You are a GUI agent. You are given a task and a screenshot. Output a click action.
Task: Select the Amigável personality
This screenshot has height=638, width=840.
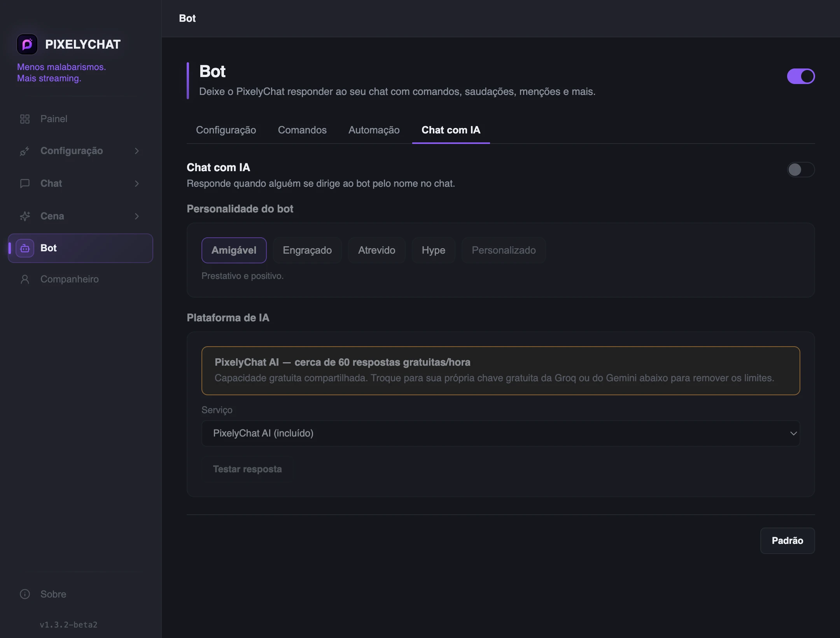[x=234, y=250]
